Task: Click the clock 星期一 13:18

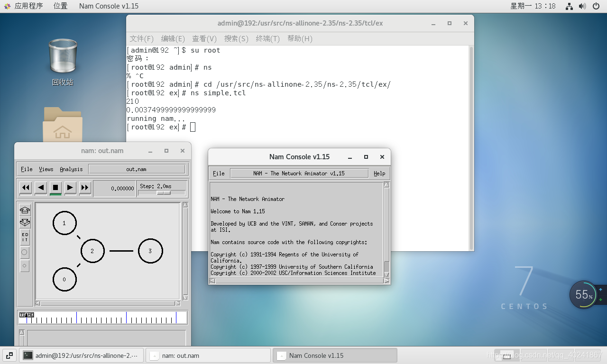Action: click(533, 6)
